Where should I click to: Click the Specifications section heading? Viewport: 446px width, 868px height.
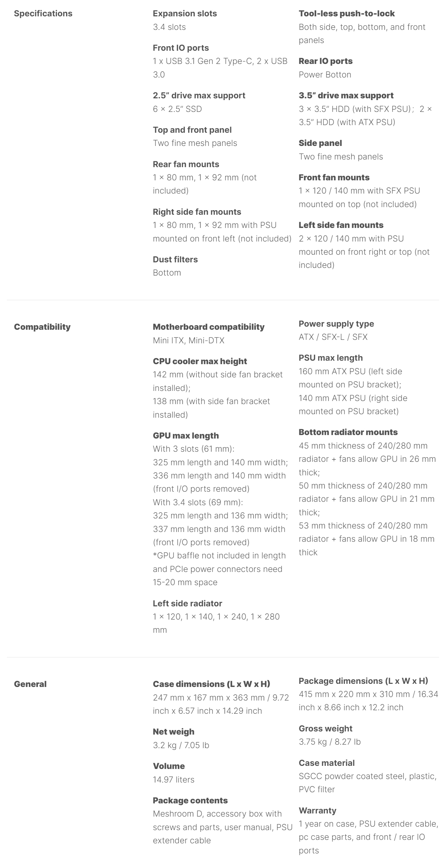[43, 14]
